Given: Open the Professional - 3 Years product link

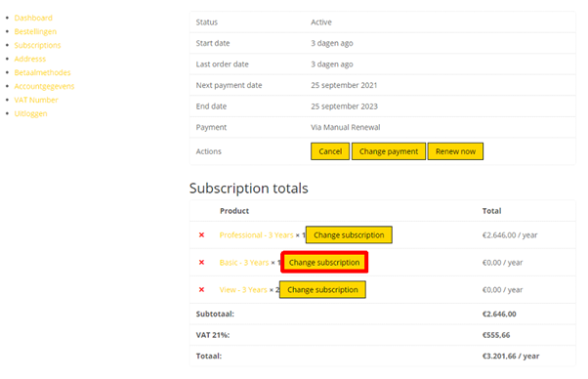Looking at the screenshot, I should 257,235.
